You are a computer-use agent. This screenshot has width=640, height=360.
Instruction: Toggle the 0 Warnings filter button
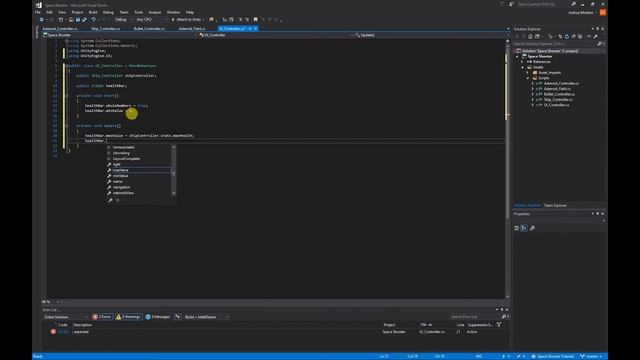(129, 317)
